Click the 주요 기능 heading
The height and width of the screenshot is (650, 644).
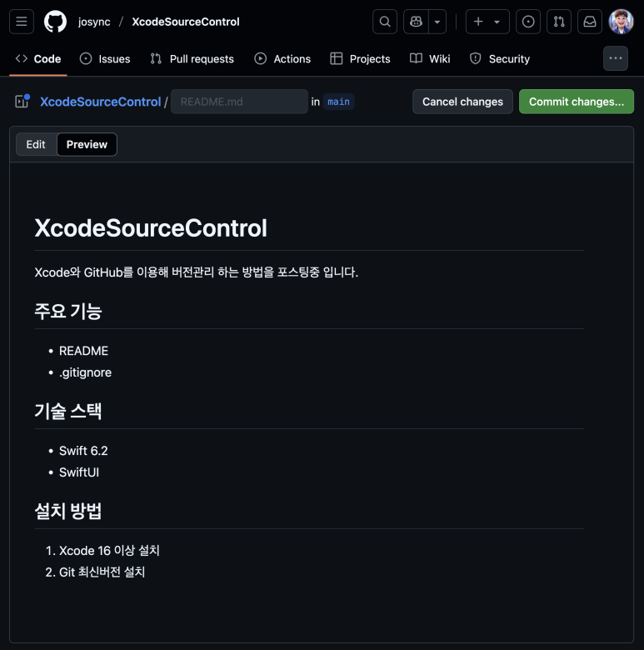point(68,311)
